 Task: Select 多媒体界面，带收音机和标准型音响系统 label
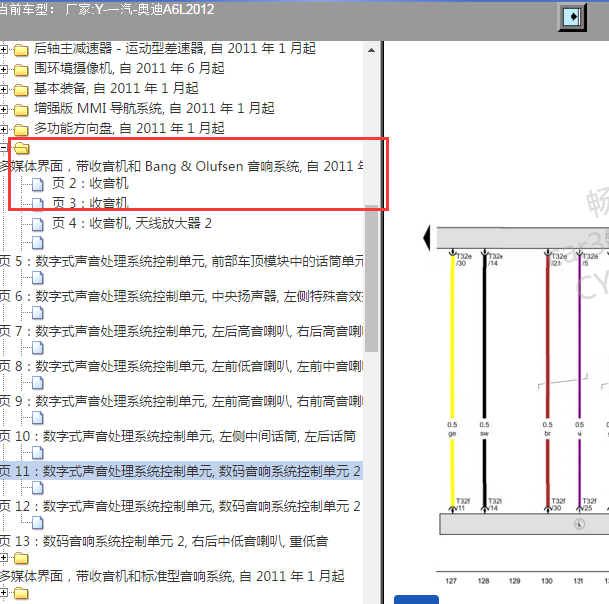[x=172, y=576]
